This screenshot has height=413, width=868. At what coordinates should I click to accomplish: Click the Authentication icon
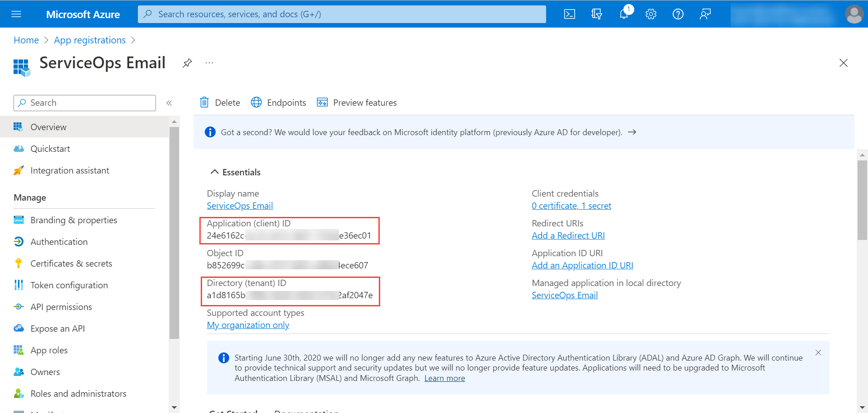(19, 242)
